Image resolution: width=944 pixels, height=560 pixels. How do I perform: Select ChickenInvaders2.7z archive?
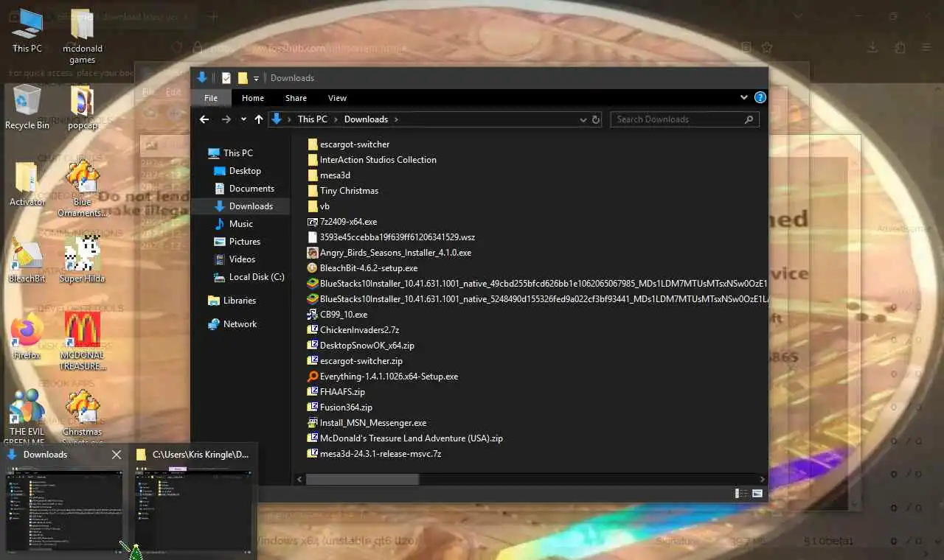tap(353, 330)
